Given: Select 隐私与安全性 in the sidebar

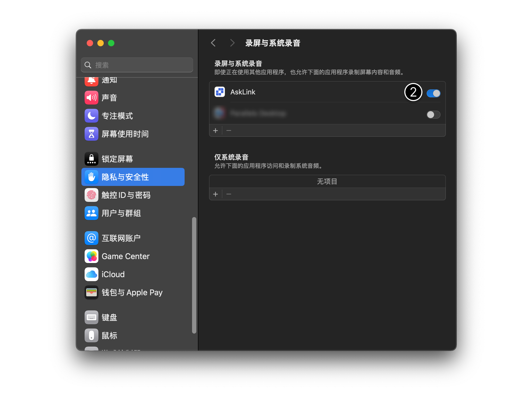Looking at the screenshot, I should (x=125, y=177).
